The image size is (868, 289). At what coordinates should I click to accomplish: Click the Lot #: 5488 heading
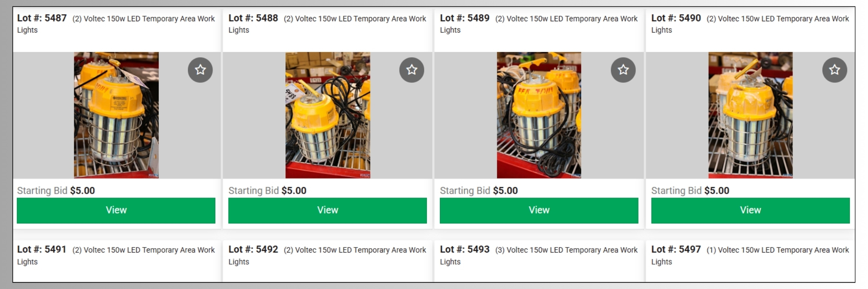tap(327, 24)
